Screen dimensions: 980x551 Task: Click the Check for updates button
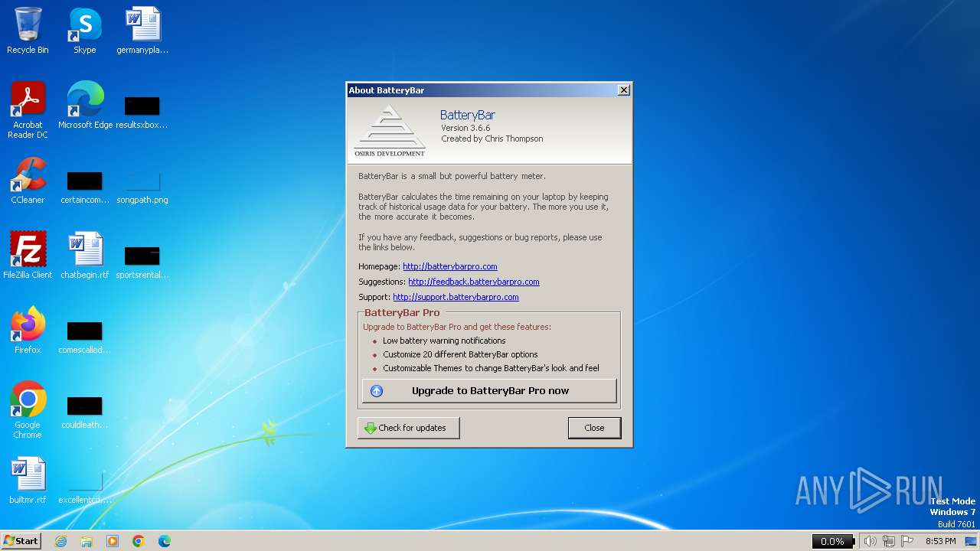[x=409, y=428]
